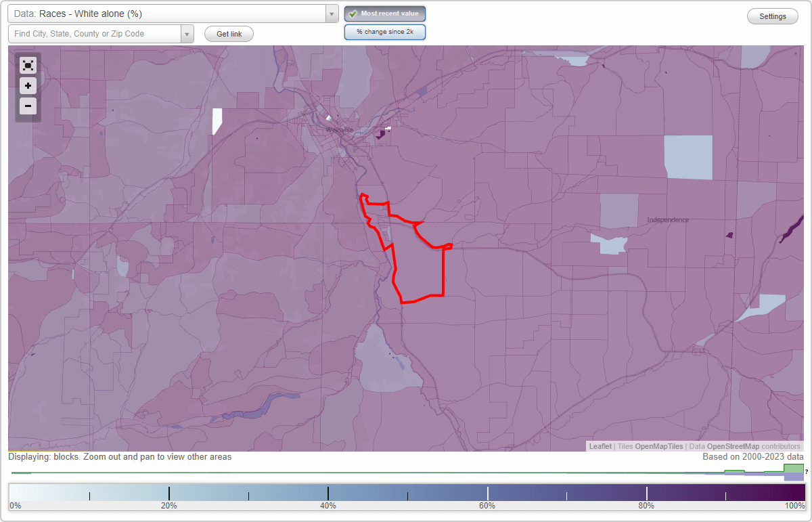This screenshot has height=522, width=812.
Task: Click inside the city search input field
Action: (95, 34)
